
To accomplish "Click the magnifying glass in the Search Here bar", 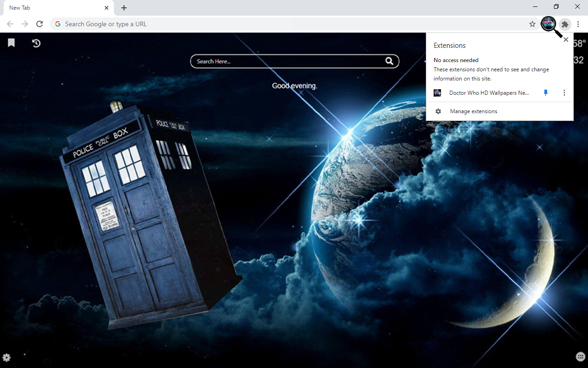I will (x=389, y=61).
